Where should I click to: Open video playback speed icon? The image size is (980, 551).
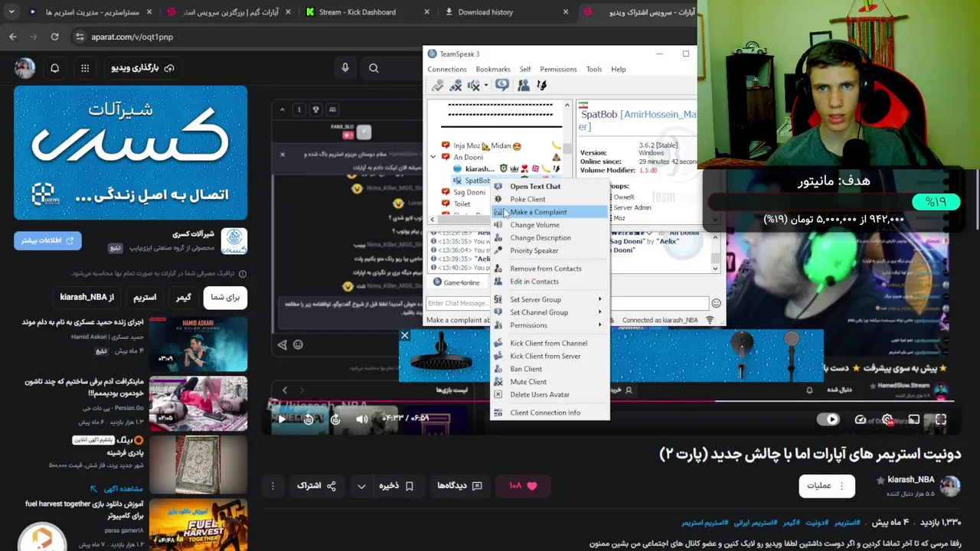(x=861, y=419)
